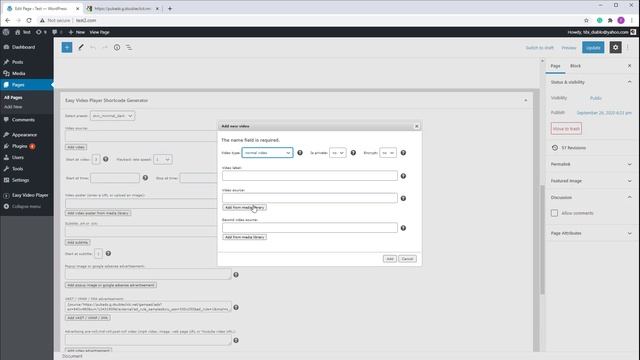640x360 pixels.
Task: Click the Move to trash button
Action: [x=566, y=129]
